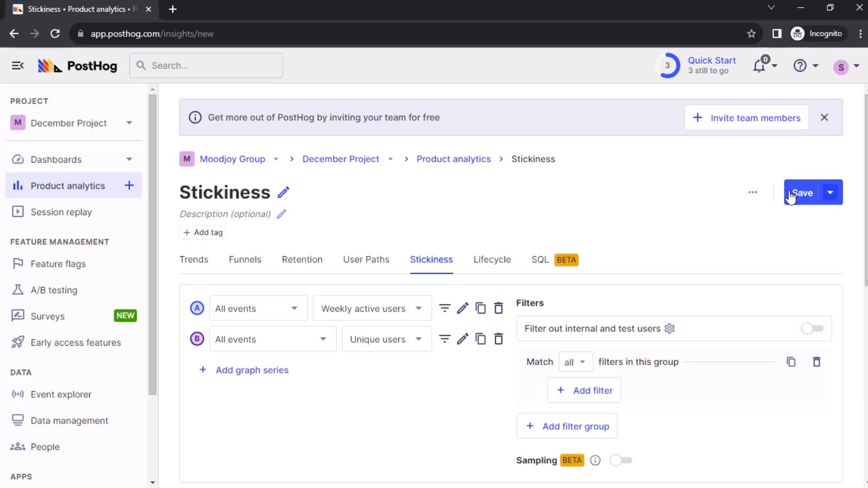Delete series B

point(499,339)
